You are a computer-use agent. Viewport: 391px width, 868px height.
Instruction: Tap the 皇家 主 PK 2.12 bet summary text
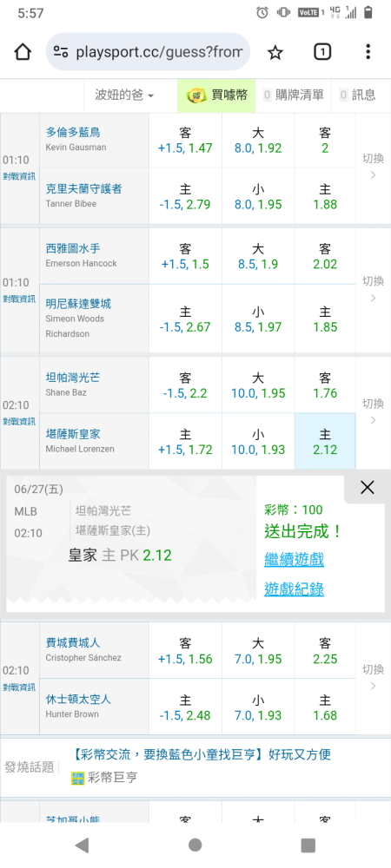(120, 556)
